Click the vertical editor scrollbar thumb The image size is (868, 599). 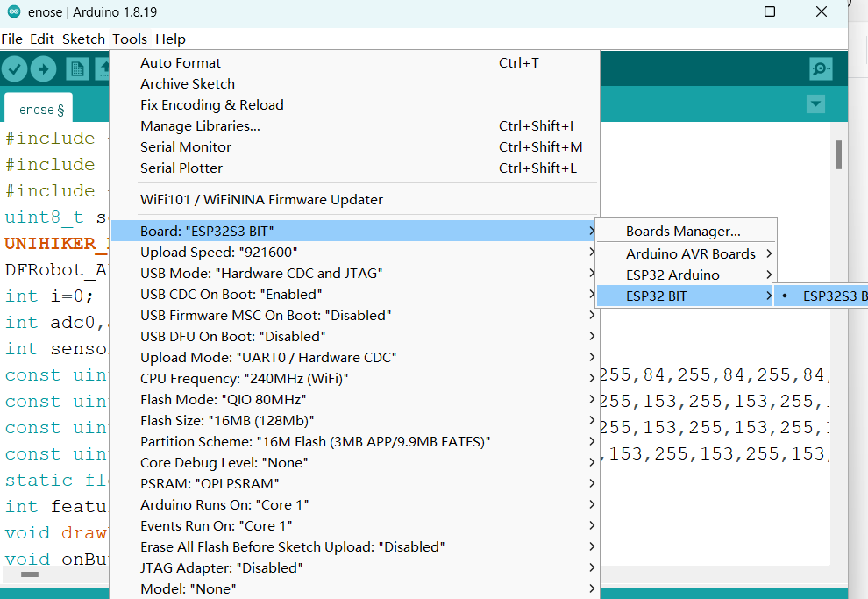839,154
